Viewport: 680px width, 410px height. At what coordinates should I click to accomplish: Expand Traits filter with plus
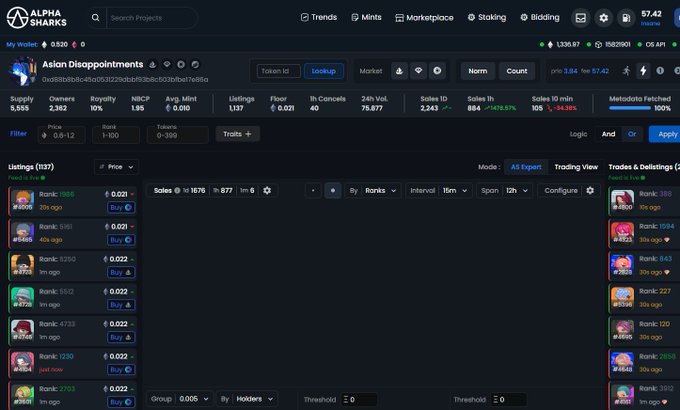point(238,134)
